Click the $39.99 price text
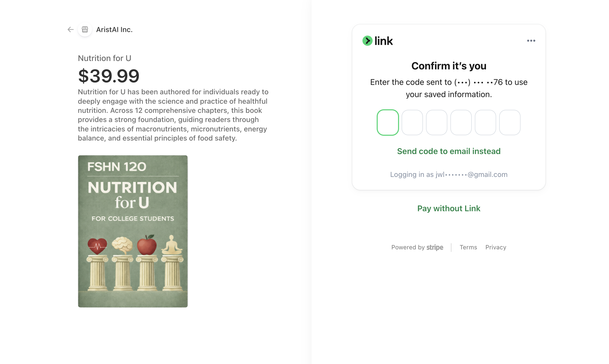 (109, 75)
